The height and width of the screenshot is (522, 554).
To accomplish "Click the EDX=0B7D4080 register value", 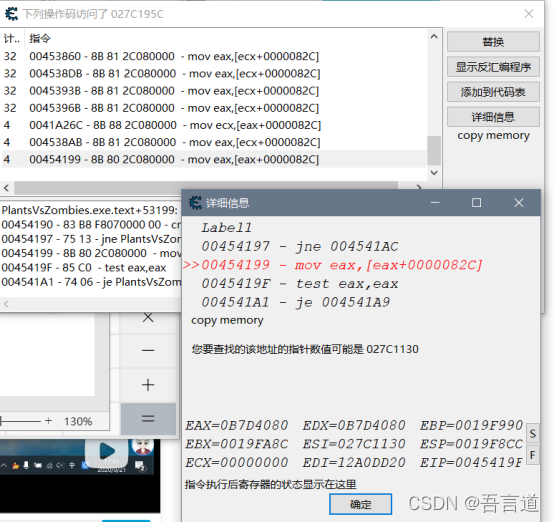I will [354, 425].
